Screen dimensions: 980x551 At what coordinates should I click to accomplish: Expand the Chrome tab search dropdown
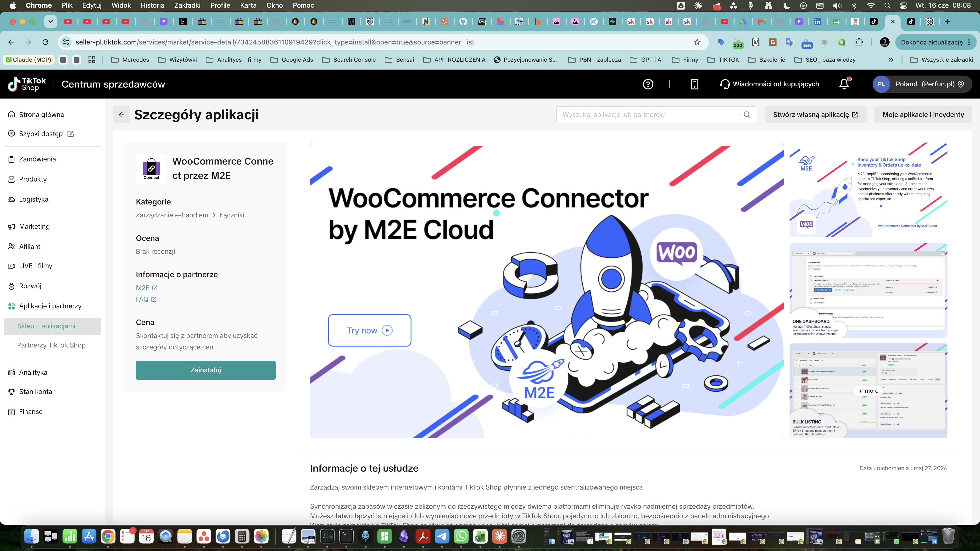50,22
